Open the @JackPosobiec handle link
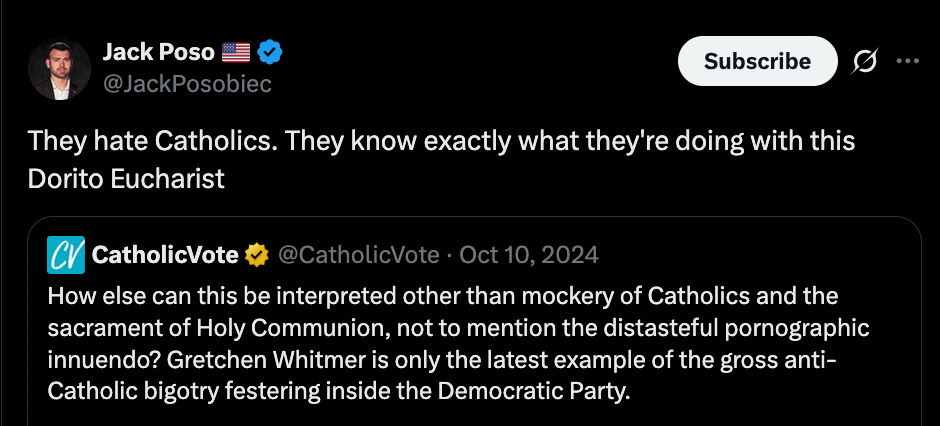Viewport: 940px width, 426px height. (x=187, y=84)
